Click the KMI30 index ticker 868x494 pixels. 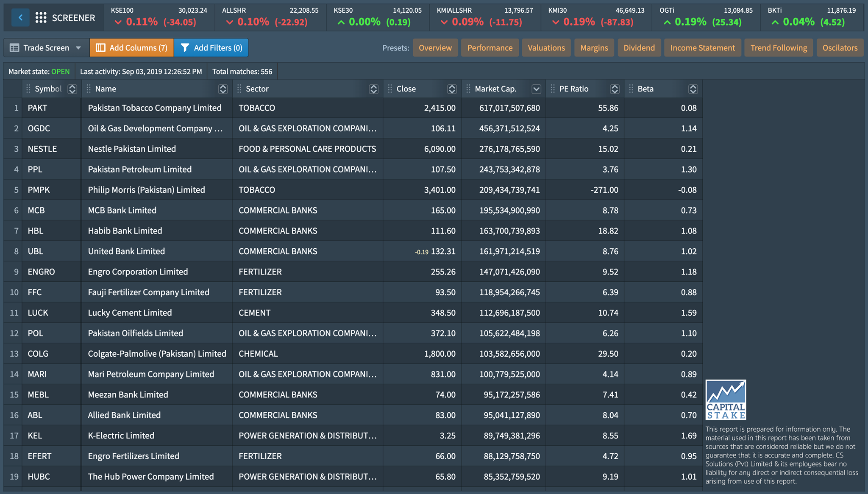(x=596, y=17)
